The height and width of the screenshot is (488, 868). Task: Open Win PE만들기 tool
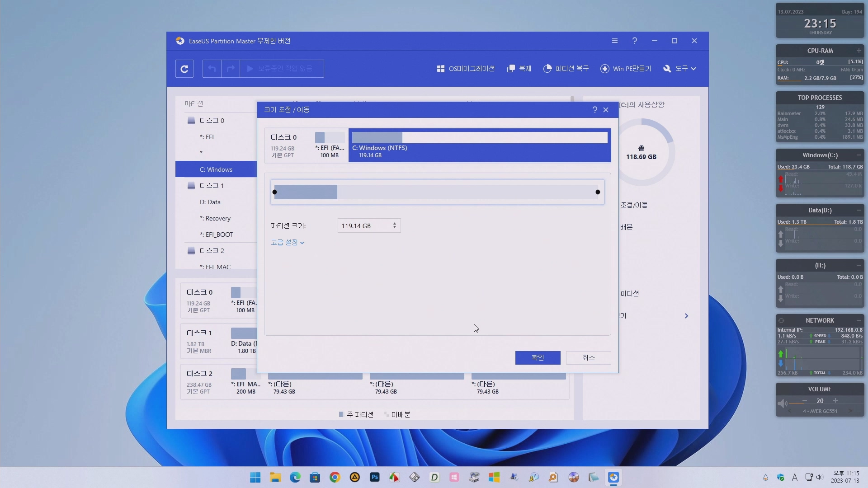[x=626, y=69]
